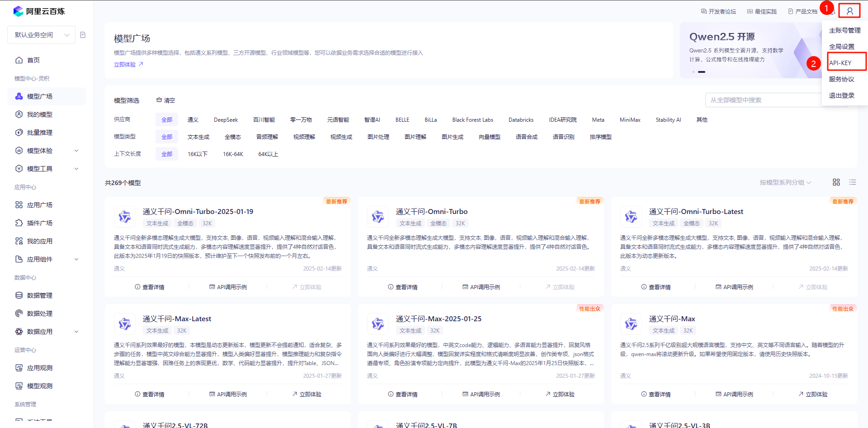Filter supplier by DeepSeek

[x=226, y=120]
